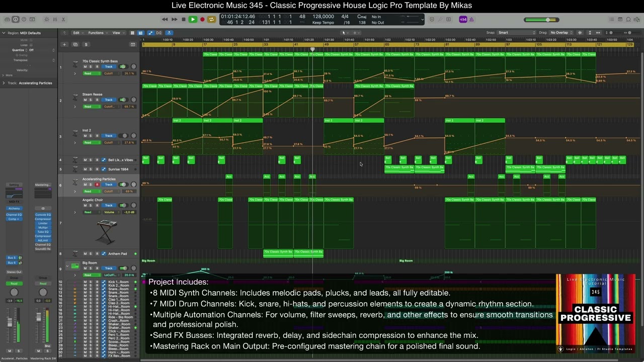Click the Track automation button on Steam Reese
Screen dimensions: 644x362
pos(109,100)
